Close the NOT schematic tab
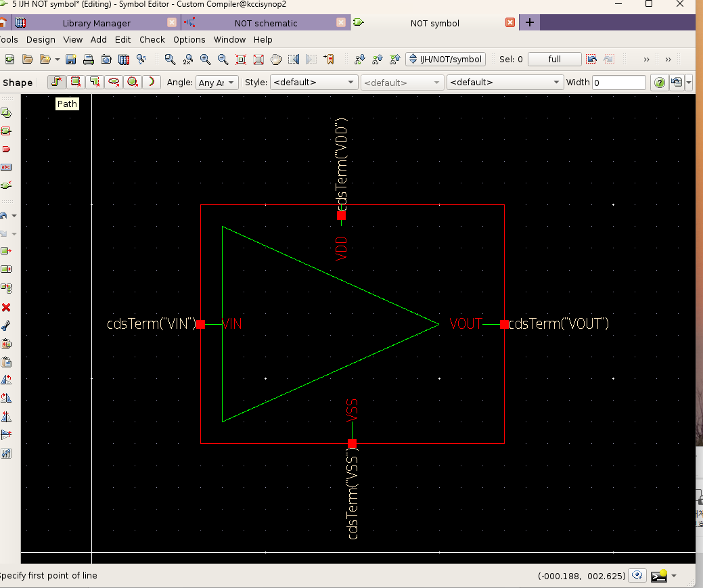 click(341, 22)
